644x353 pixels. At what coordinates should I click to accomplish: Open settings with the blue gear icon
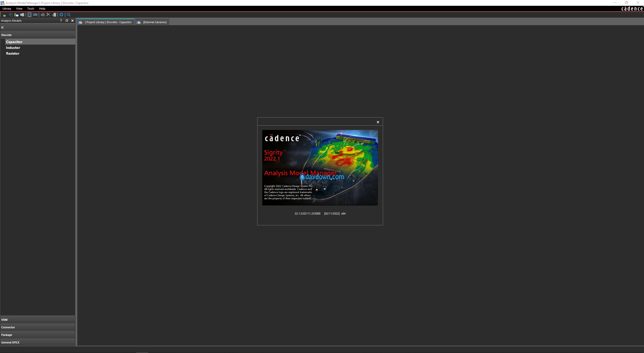[x=61, y=15]
